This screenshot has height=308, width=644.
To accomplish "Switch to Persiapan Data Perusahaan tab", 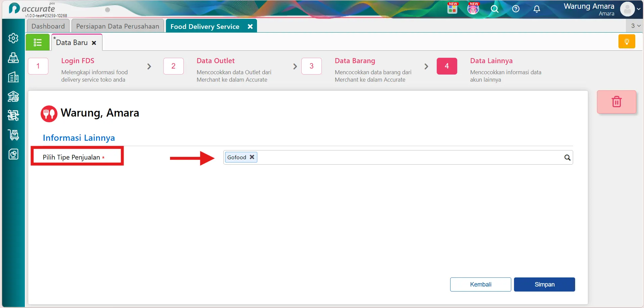I will point(118,26).
